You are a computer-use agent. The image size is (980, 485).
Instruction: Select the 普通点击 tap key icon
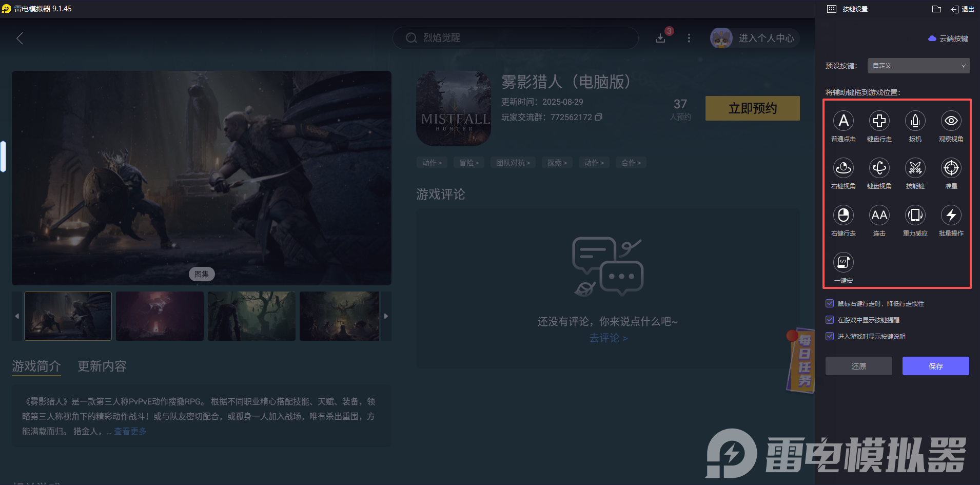point(843,121)
